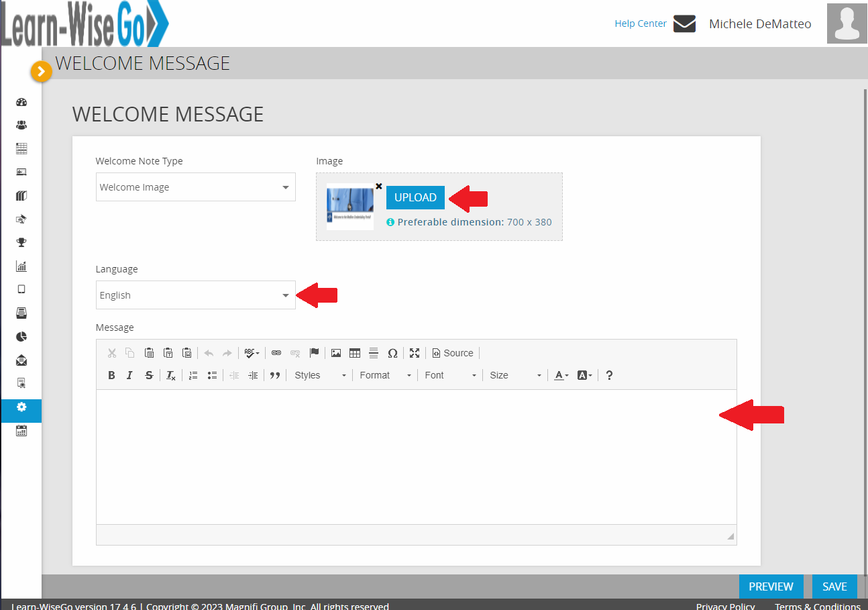Open the calendar section in the sidebar
Screen dimensions: 868x610
(x=21, y=430)
